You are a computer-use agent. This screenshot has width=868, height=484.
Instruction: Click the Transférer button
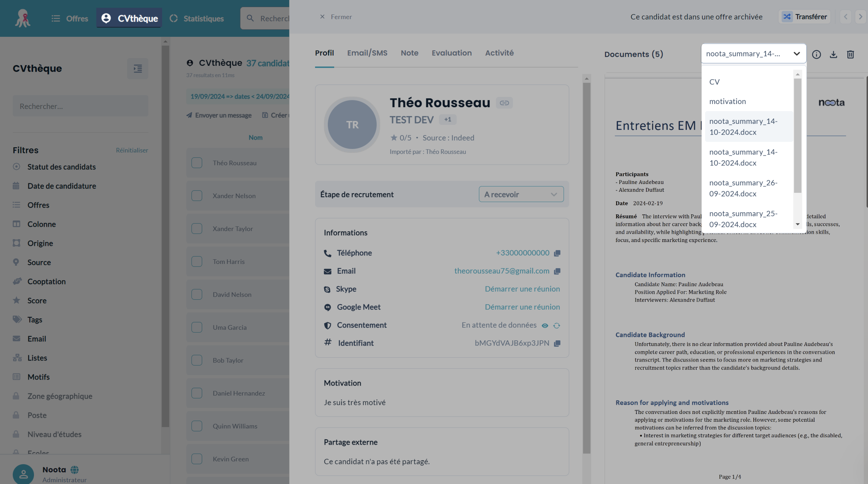click(x=804, y=17)
